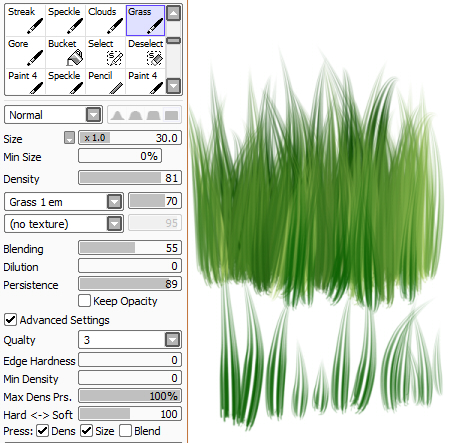This screenshot has height=443, width=457.
Task: Select the Grass brush tool
Action: click(x=145, y=20)
